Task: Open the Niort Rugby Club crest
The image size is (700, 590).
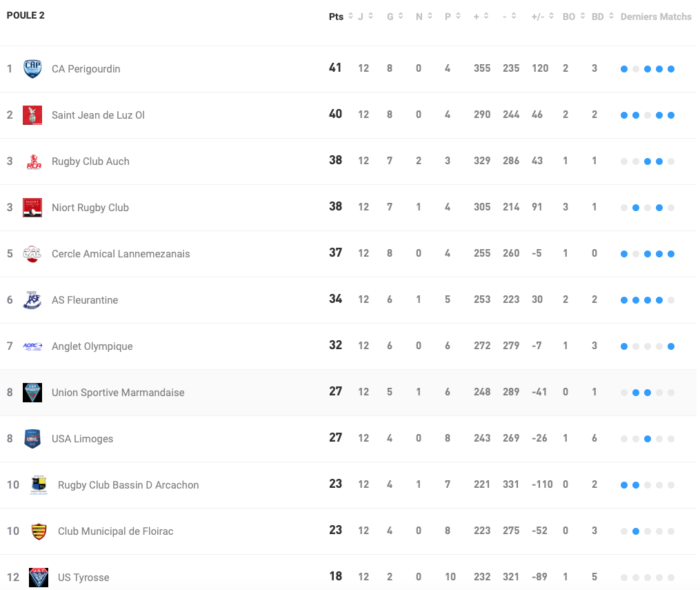Action: 32,207
